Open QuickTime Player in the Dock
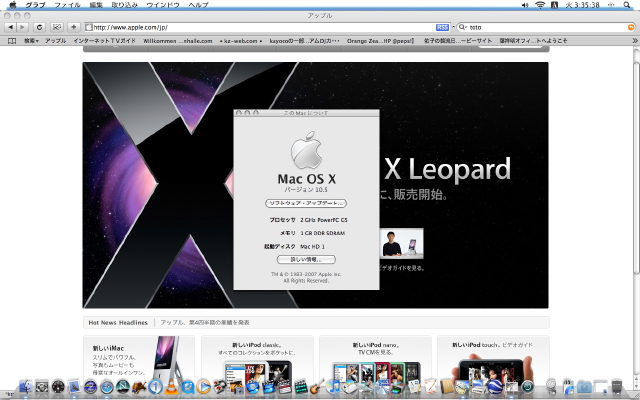Screen dimensions: 640x400 tap(188, 386)
